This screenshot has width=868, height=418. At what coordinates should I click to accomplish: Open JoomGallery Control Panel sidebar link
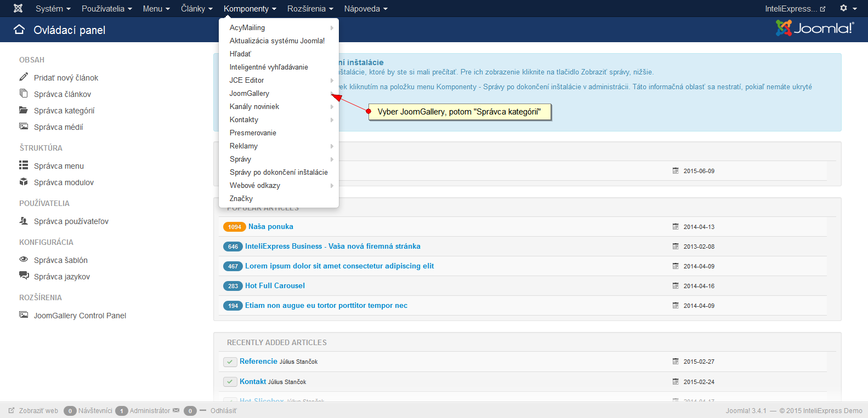(x=80, y=316)
